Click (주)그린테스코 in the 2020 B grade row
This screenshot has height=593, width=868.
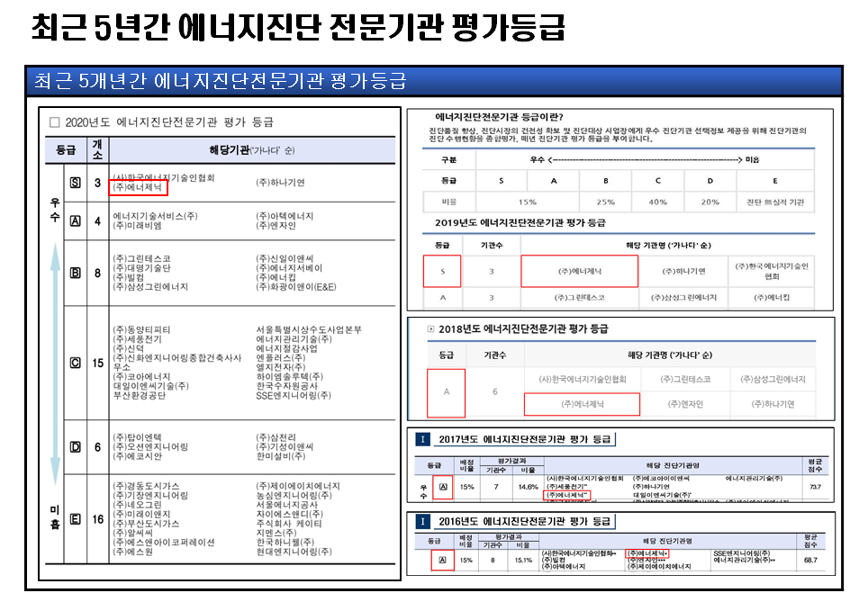(141, 258)
